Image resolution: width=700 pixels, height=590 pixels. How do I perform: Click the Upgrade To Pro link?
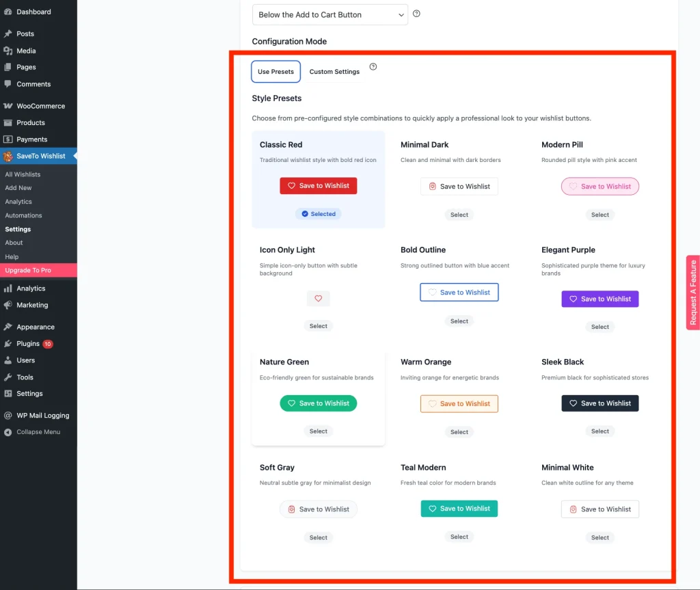tap(28, 271)
